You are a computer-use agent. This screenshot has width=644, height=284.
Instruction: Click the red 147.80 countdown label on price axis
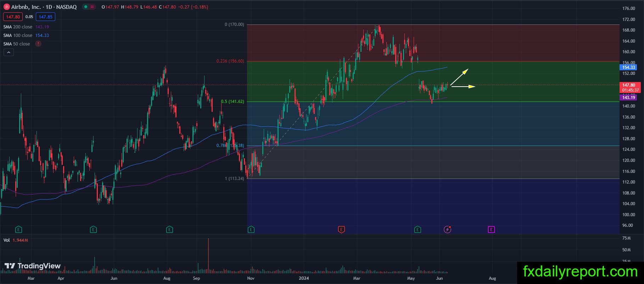click(x=629, y=87)
